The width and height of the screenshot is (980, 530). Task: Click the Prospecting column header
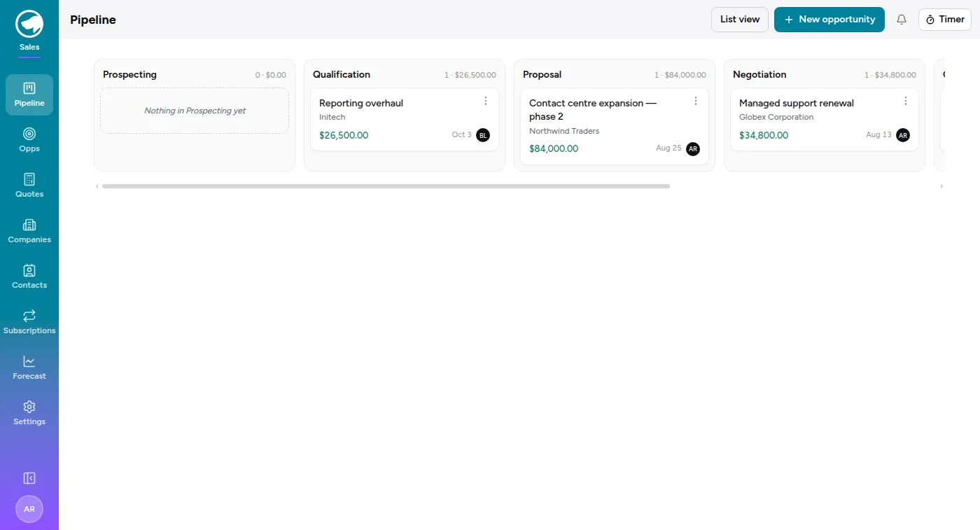point(129,74)
